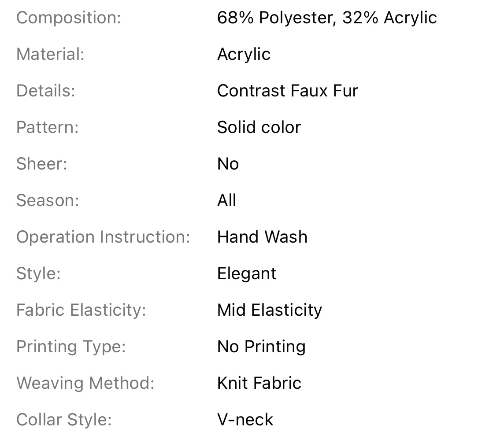
Task: Select the Contrast Faux Fur value
Action: point(288,91)
